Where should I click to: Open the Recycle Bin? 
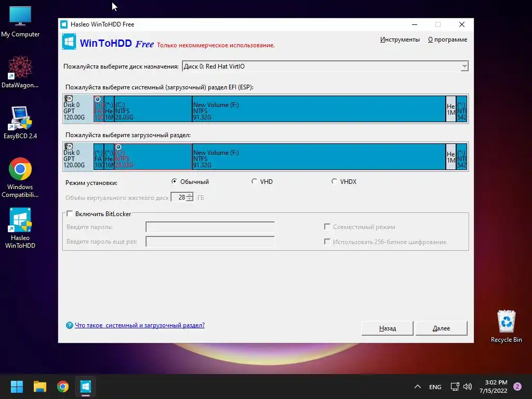506,326
